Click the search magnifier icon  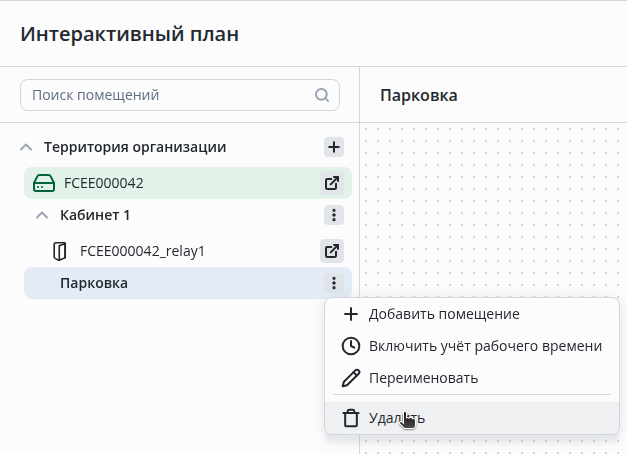[x=322, y=96]
